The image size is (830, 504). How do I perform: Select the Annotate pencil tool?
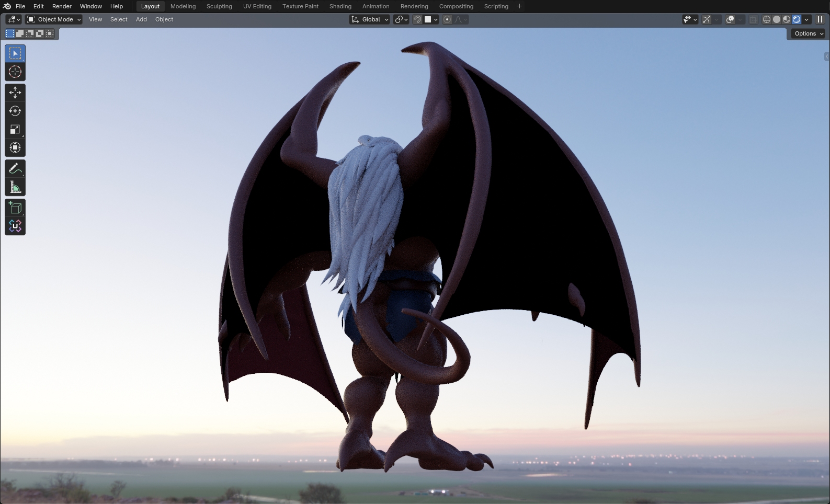[x=15, y=169]
